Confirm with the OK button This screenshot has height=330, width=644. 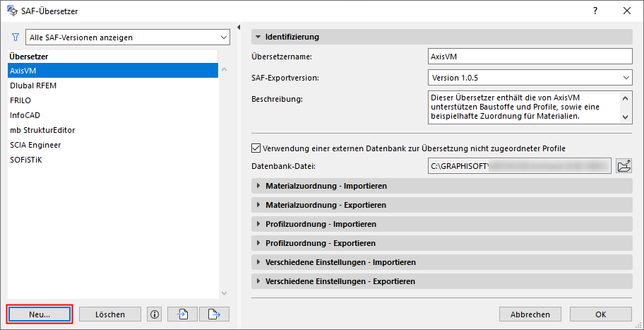pos(601,314)
